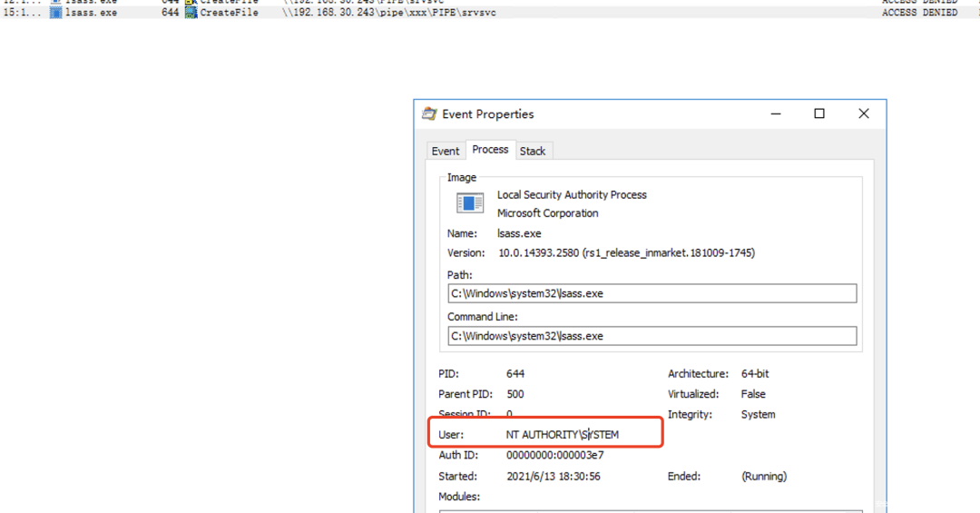Click the Event Properties title bar icon
This screenshot has height=513, width=980.
429,113
